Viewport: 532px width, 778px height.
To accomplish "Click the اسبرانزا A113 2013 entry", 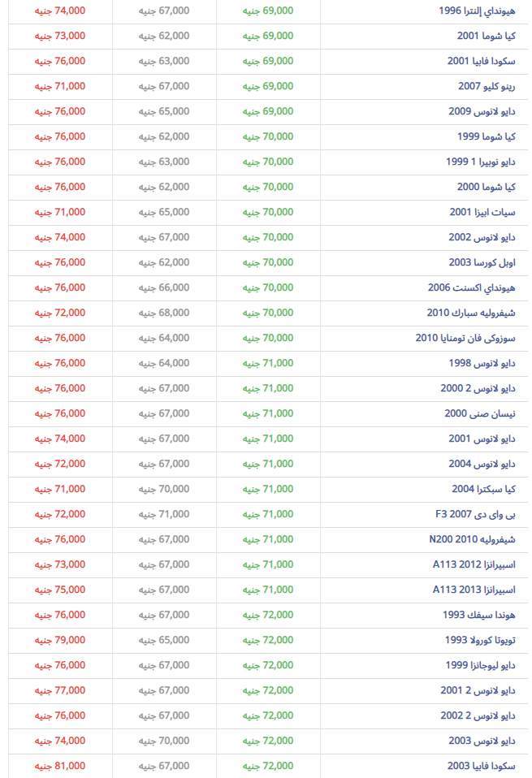I will coord(474,590).
